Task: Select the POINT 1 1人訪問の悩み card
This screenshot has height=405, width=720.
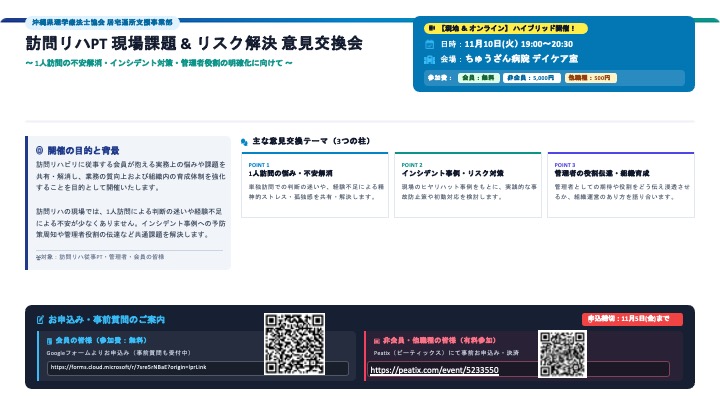Action: click(315, 185)
